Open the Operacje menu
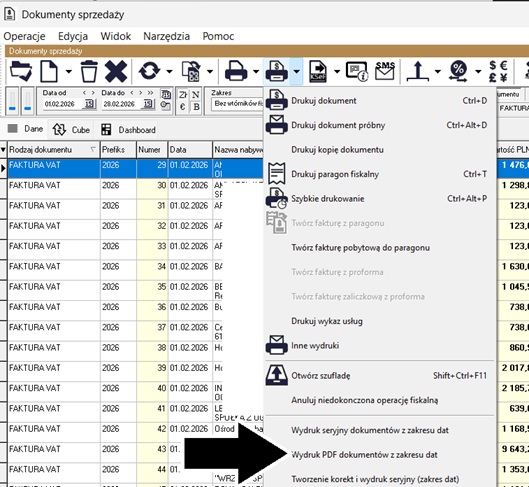529x487 pixels. click(x=24, y=36)
